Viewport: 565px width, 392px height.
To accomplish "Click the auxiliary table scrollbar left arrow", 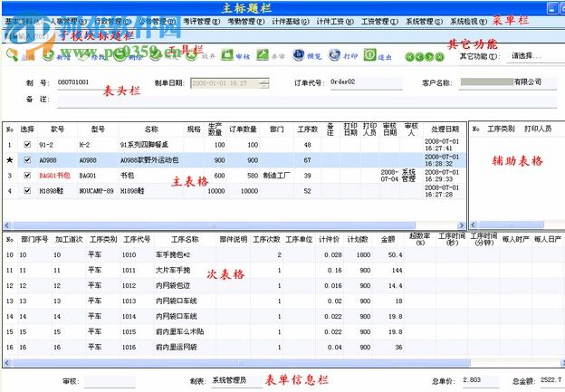I will tap(474, 225).
